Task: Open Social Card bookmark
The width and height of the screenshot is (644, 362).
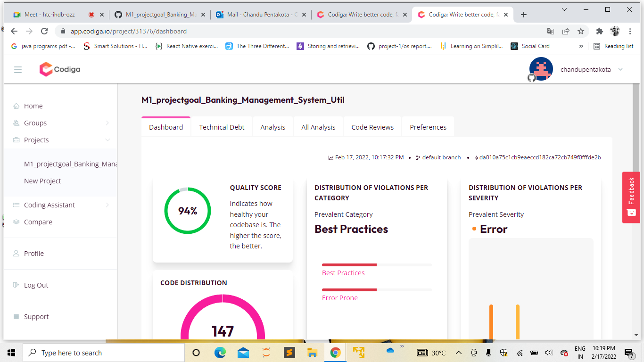Action: coord(530,46)
